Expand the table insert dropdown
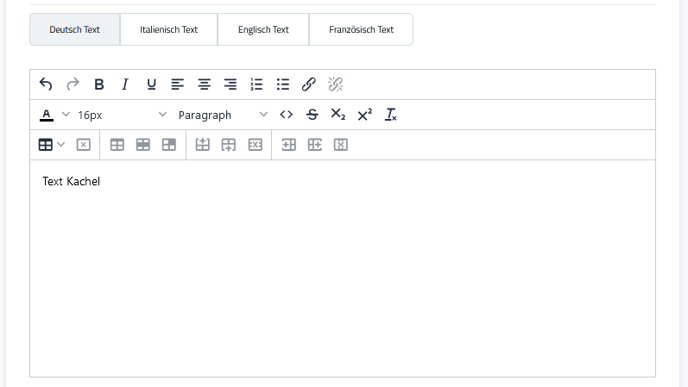688x387 pixels. [61, 144]
